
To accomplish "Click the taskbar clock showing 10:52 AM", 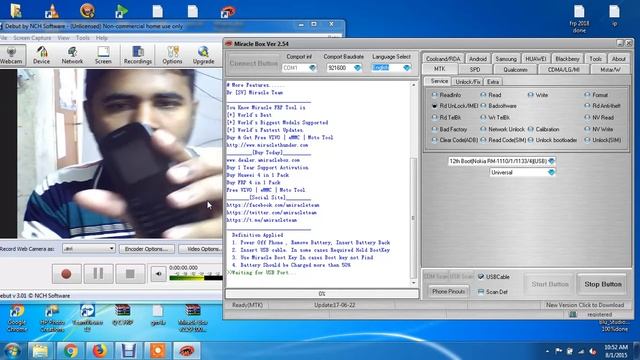I will 616,351.
